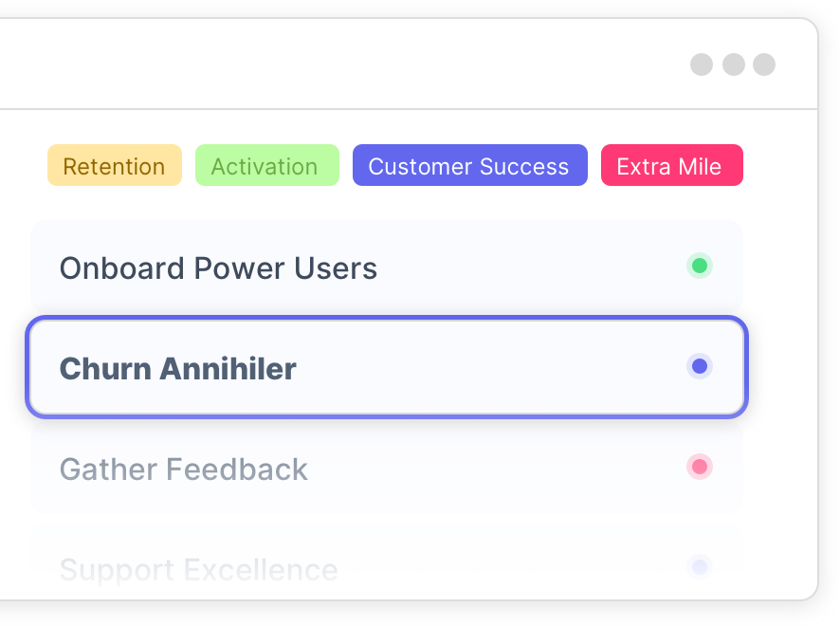Choose the purple Customer Success tag

pyautogui.click(x=469, y=166)
